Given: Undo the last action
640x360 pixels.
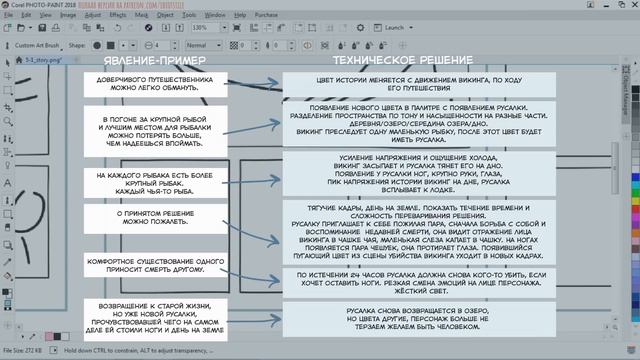Looking at the screenshot, I should pyautogui.click(x=118, y=28).
